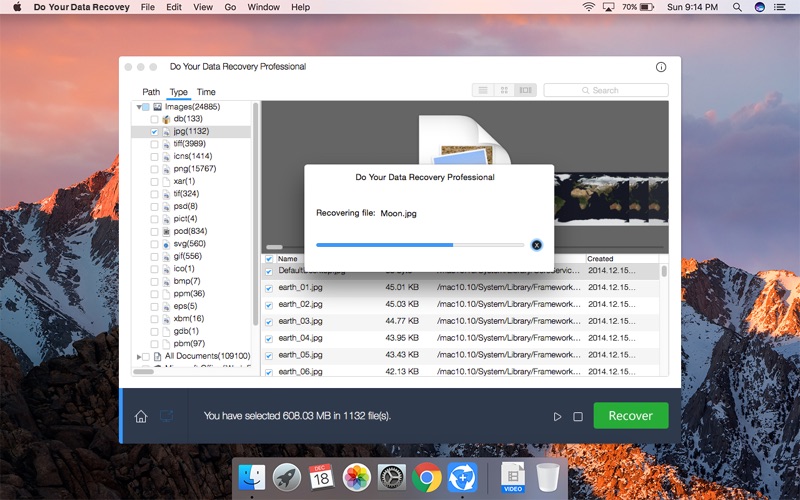Open Finder from the Dock
Viewport: 800px width, 500px height.
pyautogui.click(x=252, y=478)
